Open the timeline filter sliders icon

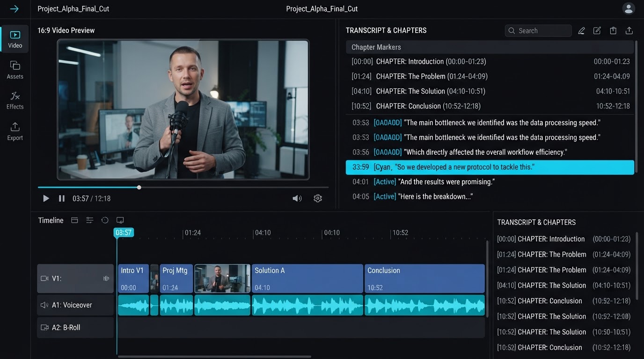tap(90, 220)
